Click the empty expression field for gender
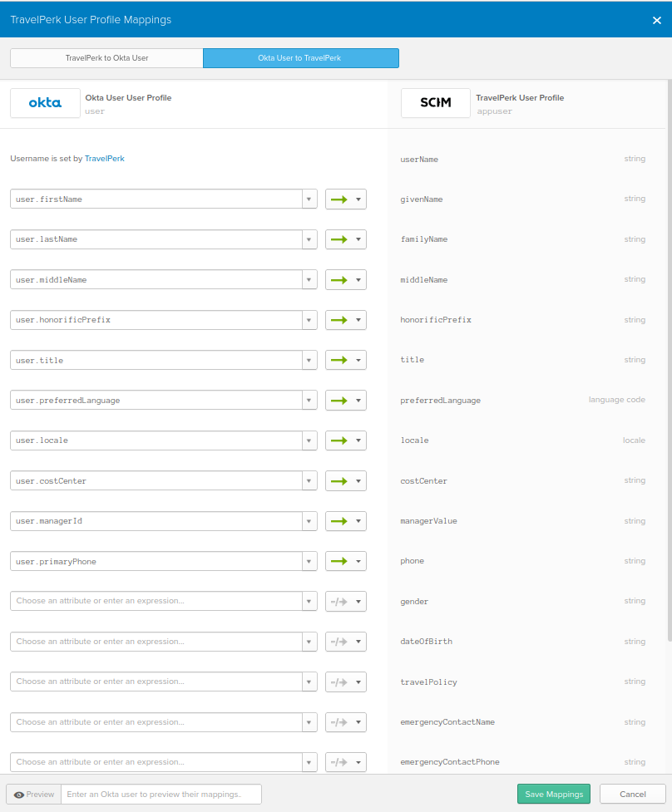This screenshot has width=672, height=812. pyautogui.click(x=156, y=601)
